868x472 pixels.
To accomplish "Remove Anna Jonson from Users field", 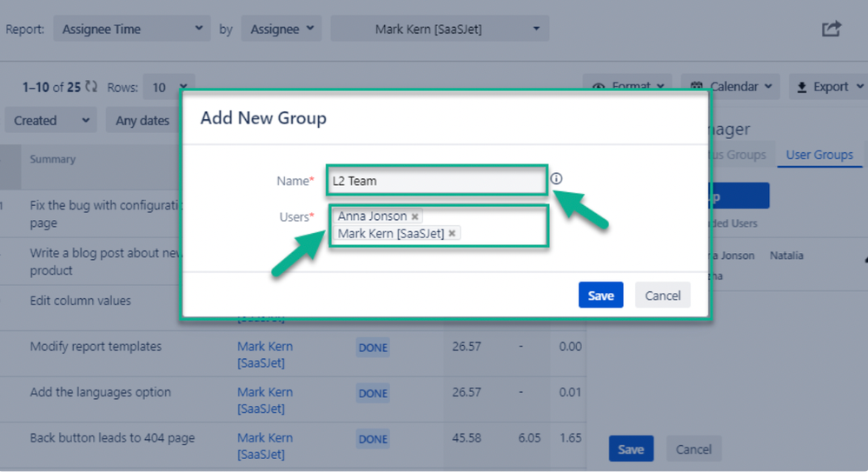I will pyautogui.click(x=414, y=216).
